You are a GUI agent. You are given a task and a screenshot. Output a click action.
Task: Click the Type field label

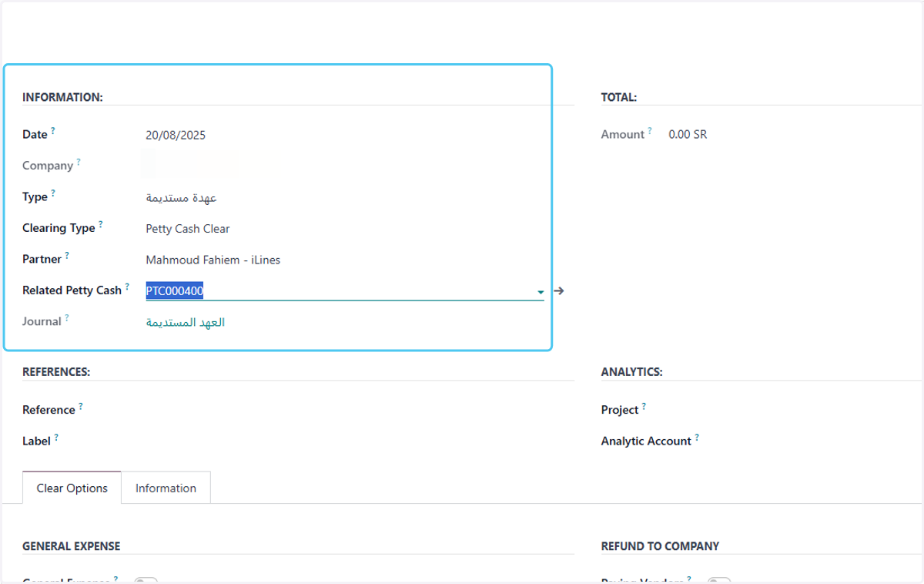point(35,196)
